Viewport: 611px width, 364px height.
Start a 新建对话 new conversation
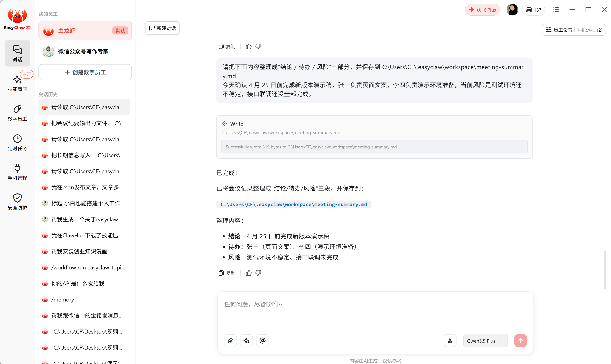(162, 28)
